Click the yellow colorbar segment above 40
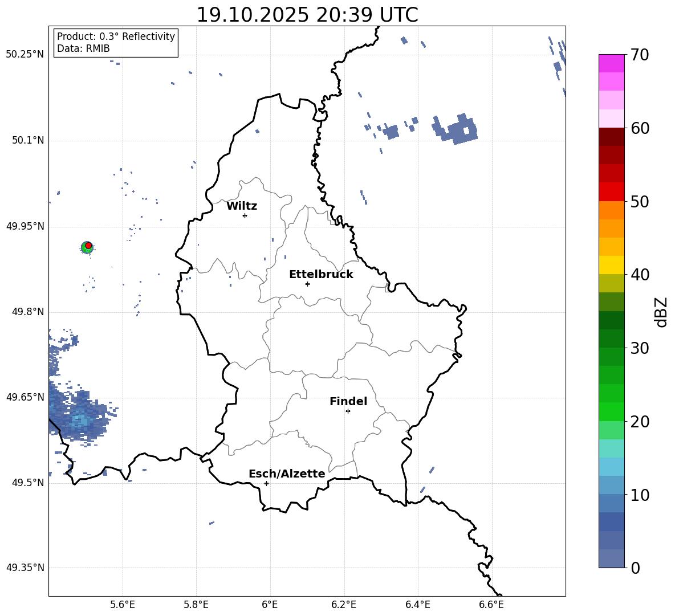The height and width of the screenshot is (616, 675). coord(611,265)
